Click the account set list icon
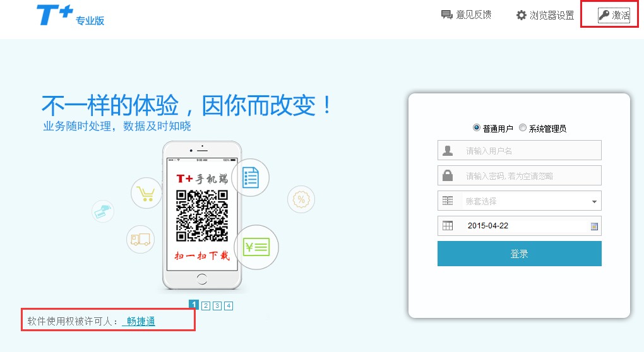Viewport: 644px width, 352px height. [x=448, y=201]
